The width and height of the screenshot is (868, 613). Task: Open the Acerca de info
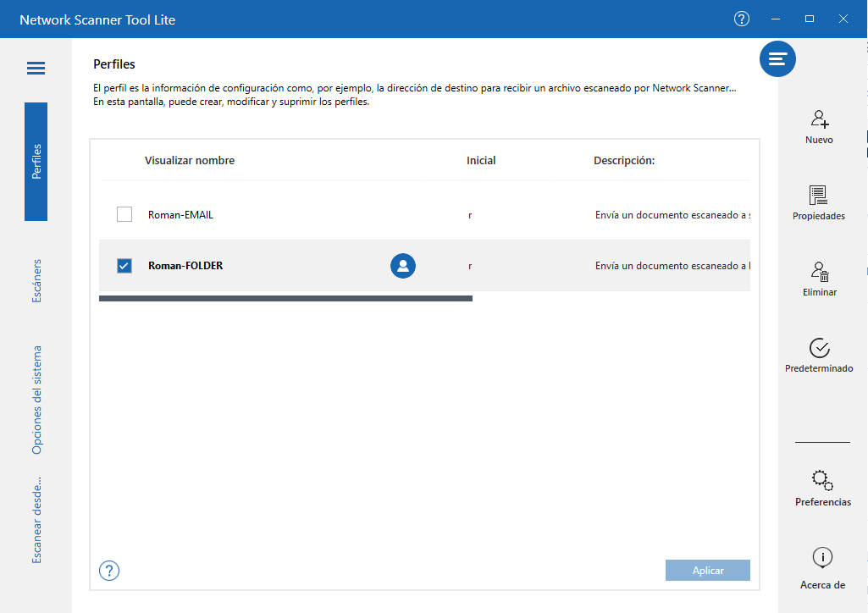[x=822, y=568]
